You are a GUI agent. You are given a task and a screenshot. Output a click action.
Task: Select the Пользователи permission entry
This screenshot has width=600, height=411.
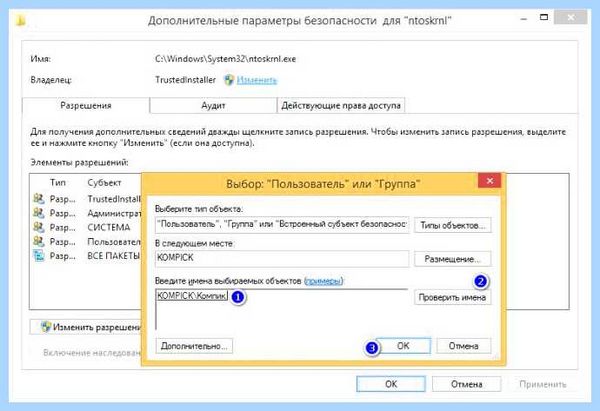(x=87, y=241)
